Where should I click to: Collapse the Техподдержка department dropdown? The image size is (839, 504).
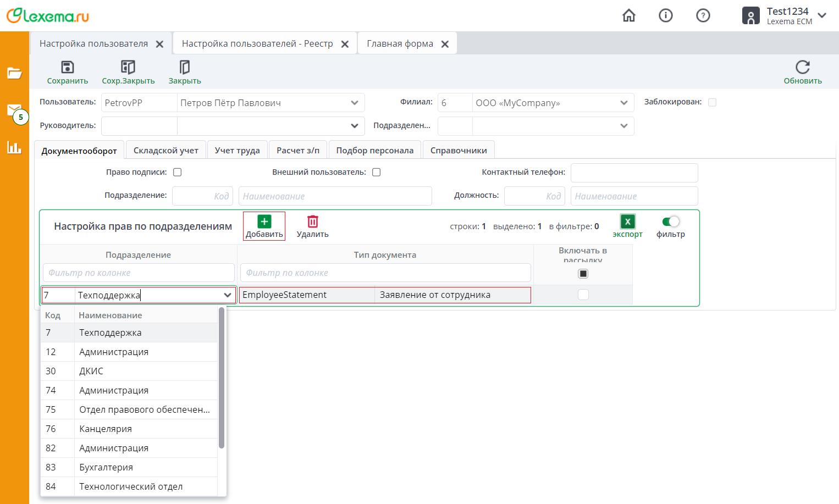(227, 295)
